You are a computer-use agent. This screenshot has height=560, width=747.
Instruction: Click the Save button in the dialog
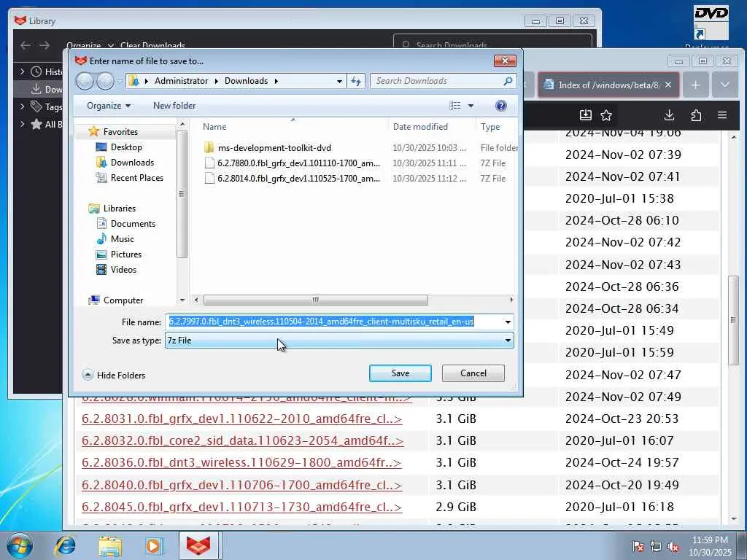pyautogui.click(x=400, y=373)
